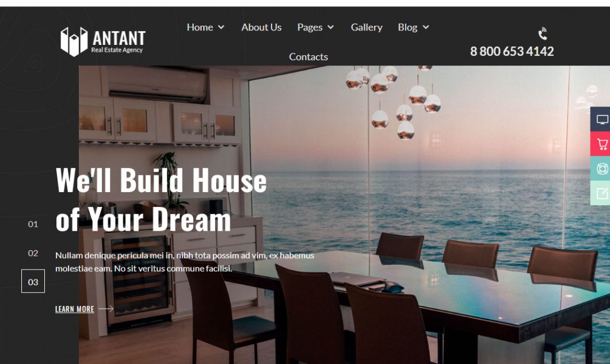Click the Learn More link
This screenshot has width=610, height=364.
[75, 309]
